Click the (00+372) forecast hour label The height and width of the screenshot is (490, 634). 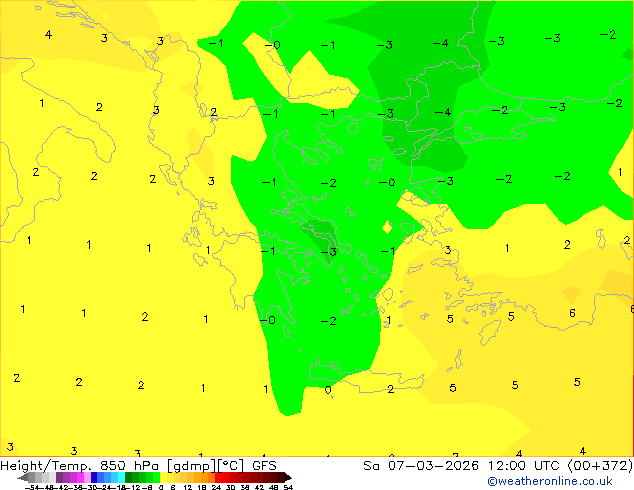click(600, 466)
